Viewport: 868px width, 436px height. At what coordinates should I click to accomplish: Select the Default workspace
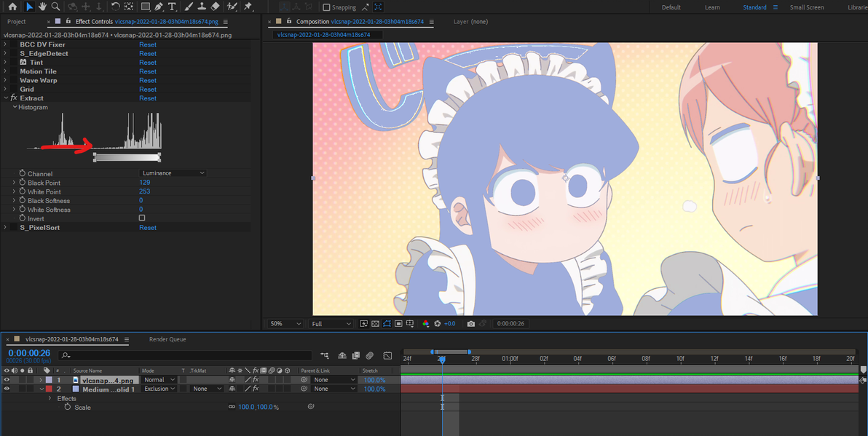(671, 7)
